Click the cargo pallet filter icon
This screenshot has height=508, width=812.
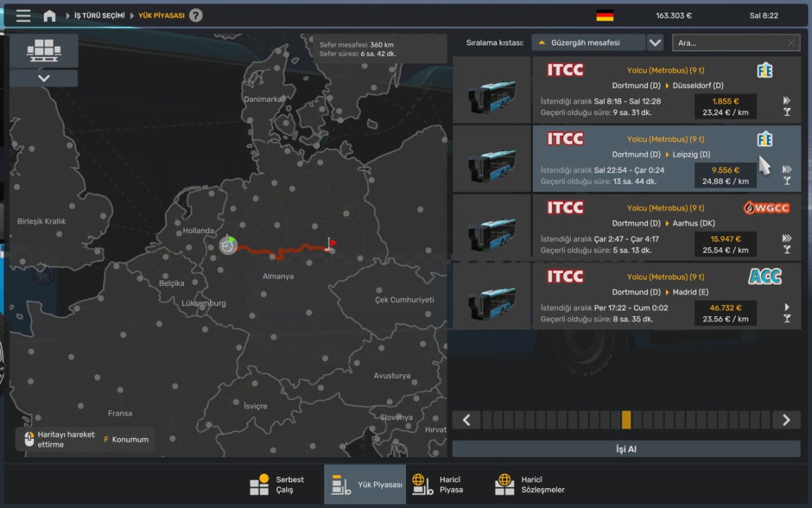coord(44,50)
